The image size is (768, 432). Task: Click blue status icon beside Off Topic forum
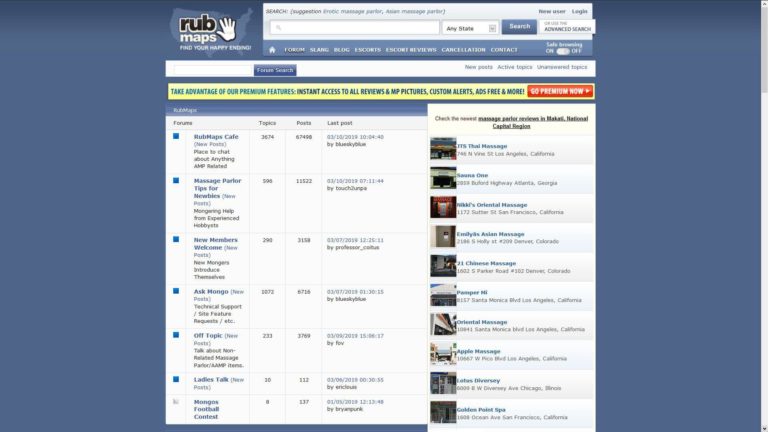(175, 335)
